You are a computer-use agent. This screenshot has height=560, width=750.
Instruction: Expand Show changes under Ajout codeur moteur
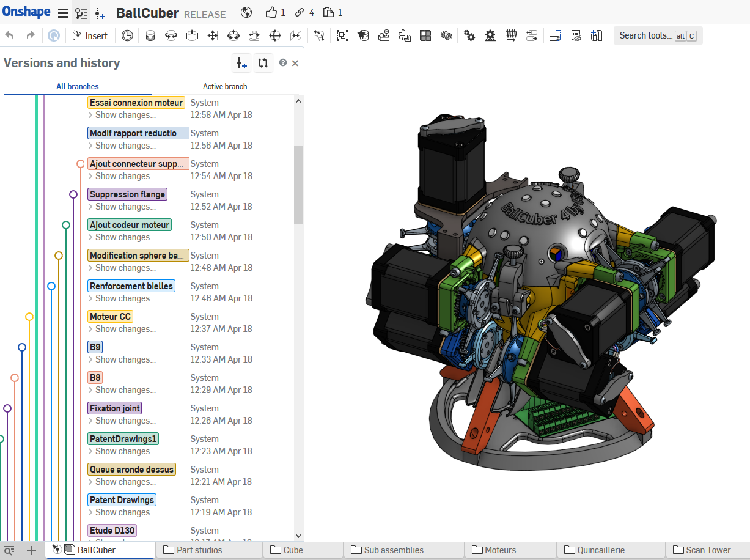(122, 237)
